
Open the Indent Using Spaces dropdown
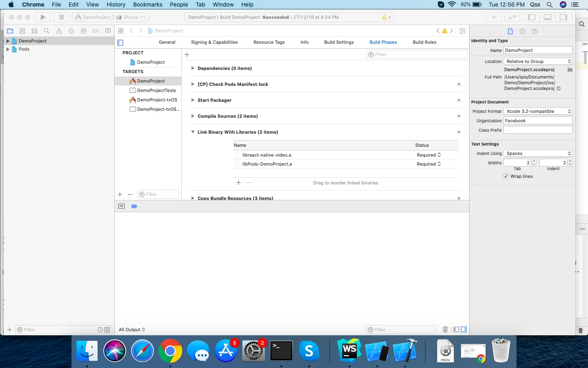click(538, 153)
